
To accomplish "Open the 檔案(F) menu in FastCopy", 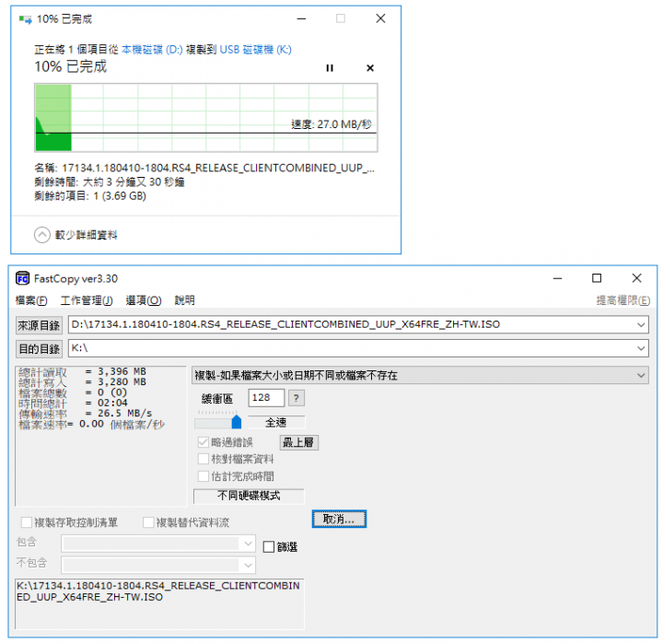I will [x=31, y=300].
